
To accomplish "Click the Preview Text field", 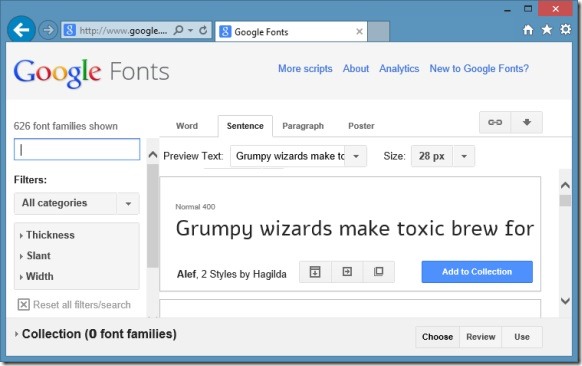I will [x=288, y=156].
